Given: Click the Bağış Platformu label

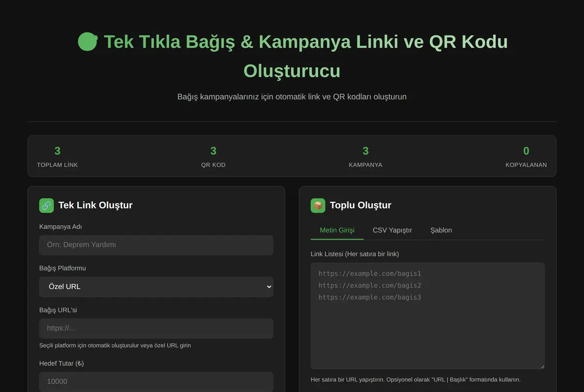Looking at the screenshot, I should [63, 268].
